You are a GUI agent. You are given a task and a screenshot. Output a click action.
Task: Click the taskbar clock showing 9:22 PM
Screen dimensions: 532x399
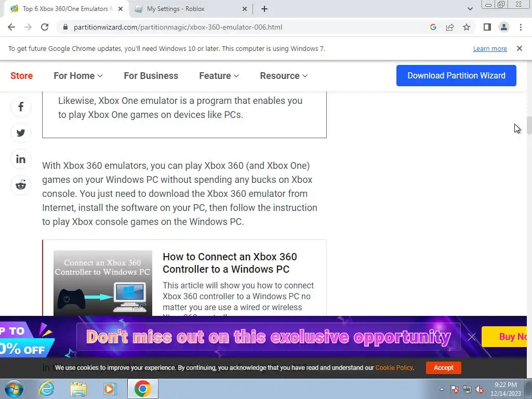[x=506, y=389]
